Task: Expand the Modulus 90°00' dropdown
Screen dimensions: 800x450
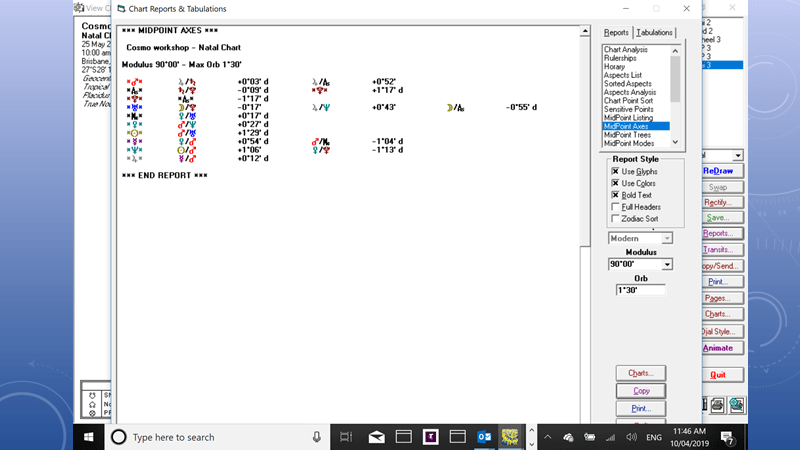Action: 668,265
